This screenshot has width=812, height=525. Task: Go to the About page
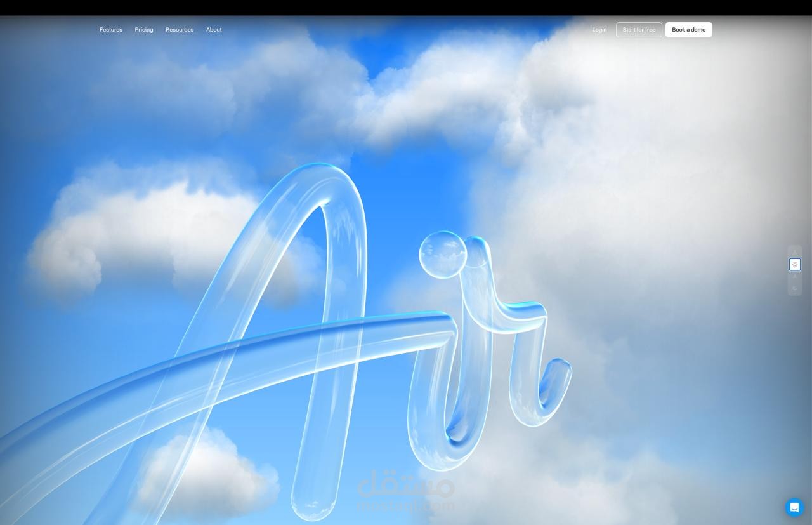point(214,30)
